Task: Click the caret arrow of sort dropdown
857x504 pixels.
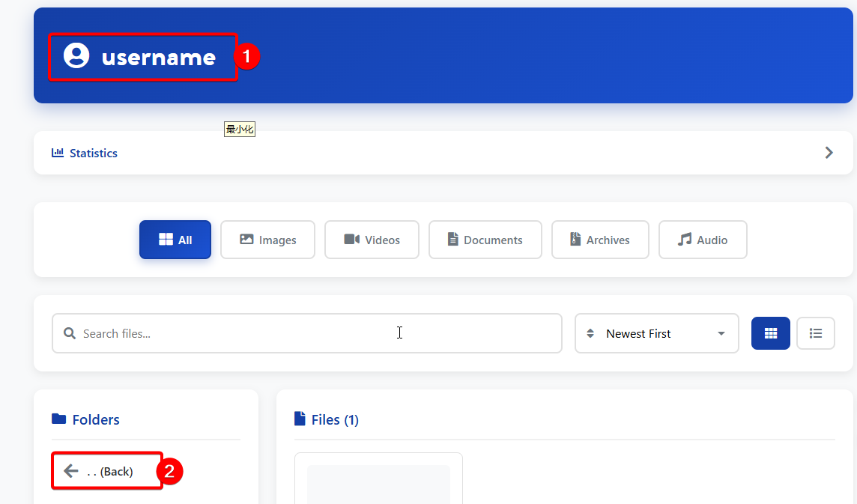Action: [721, 333]
